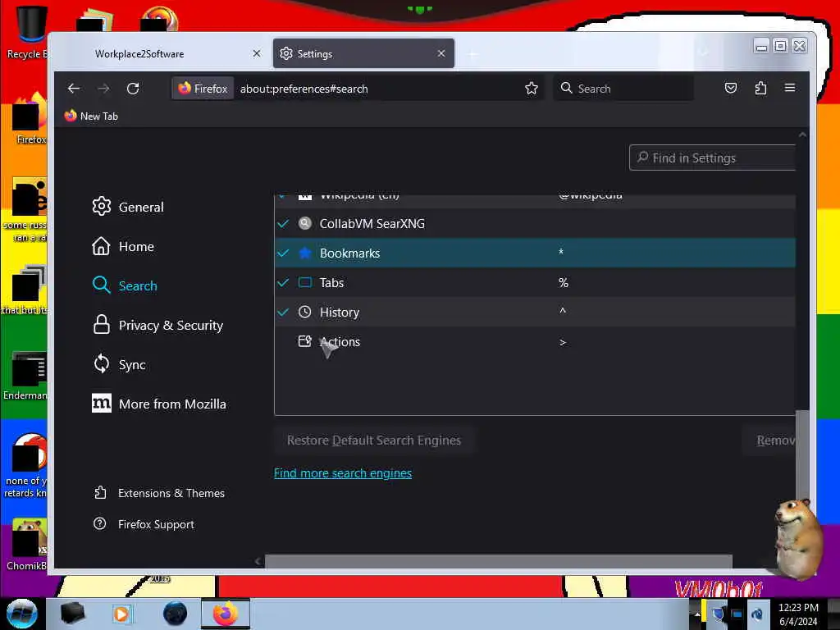Close the Settings tab
The width and height of the screenshot is (840, 630).
(441, 53)
